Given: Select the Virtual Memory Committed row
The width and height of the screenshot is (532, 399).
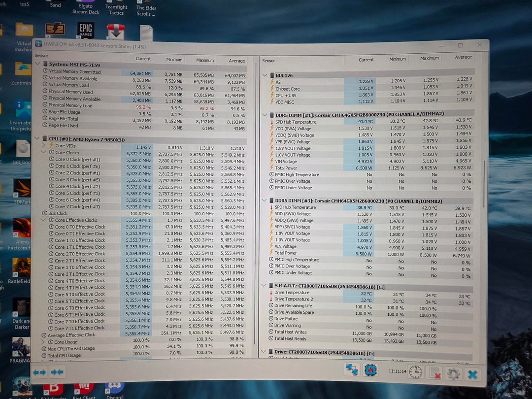Looking at the screenshot, I should (145, 72).
